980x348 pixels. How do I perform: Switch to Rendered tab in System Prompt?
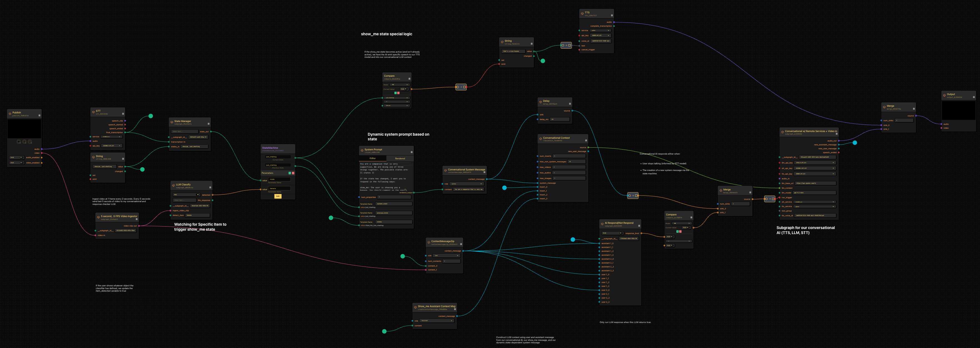400,158
